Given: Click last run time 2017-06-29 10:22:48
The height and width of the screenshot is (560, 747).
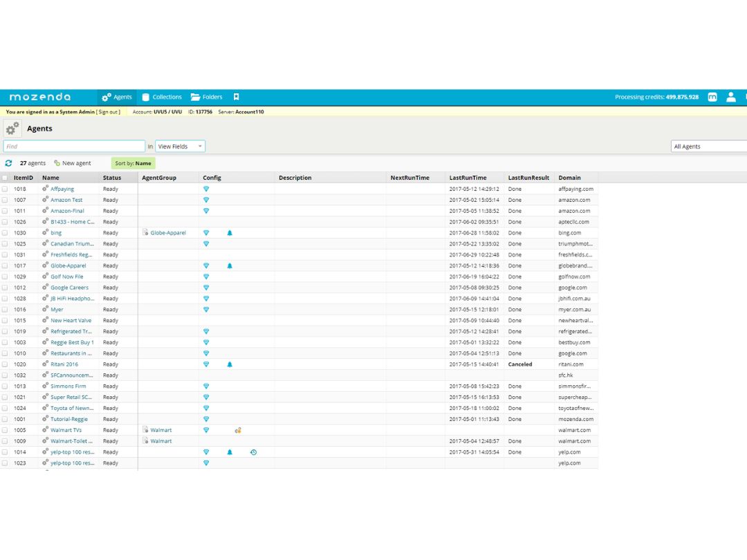Looking at the screenshot, I should (474, 254).
